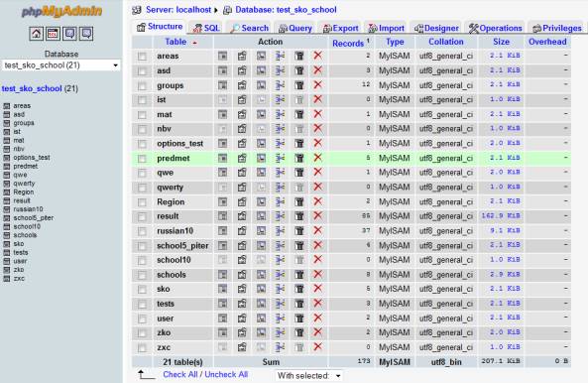The height and width of the screenshot is (383, 588).
Task: Check the user table checkbox
Action: click(142, 319)
